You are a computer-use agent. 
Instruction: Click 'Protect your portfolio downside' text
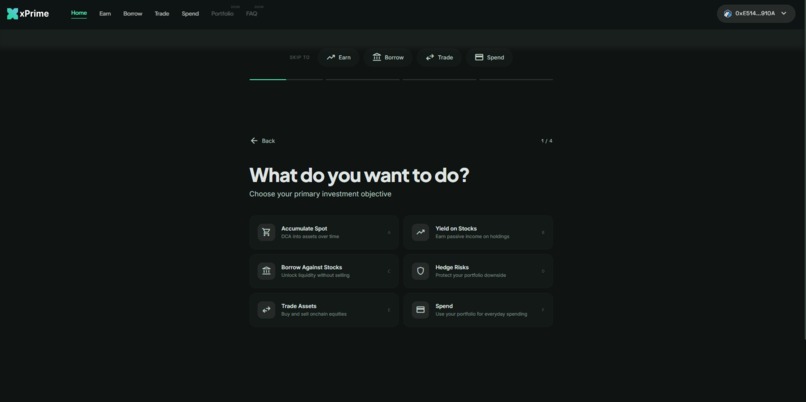[470, 276]
